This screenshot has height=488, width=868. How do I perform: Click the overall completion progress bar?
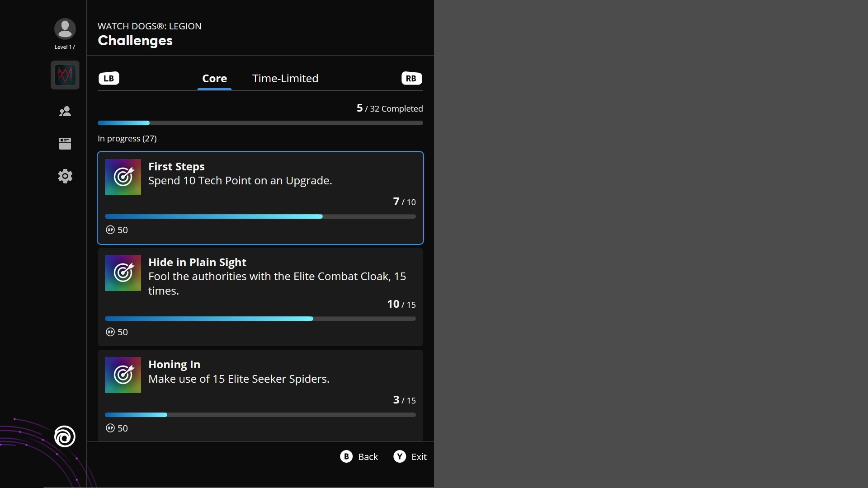(260, 123)
